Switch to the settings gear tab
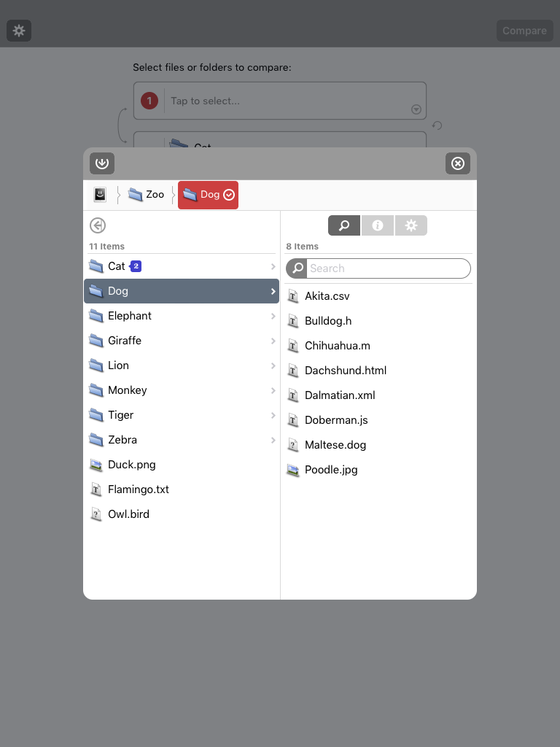This screenshot has height=747, width=560. 411,225
